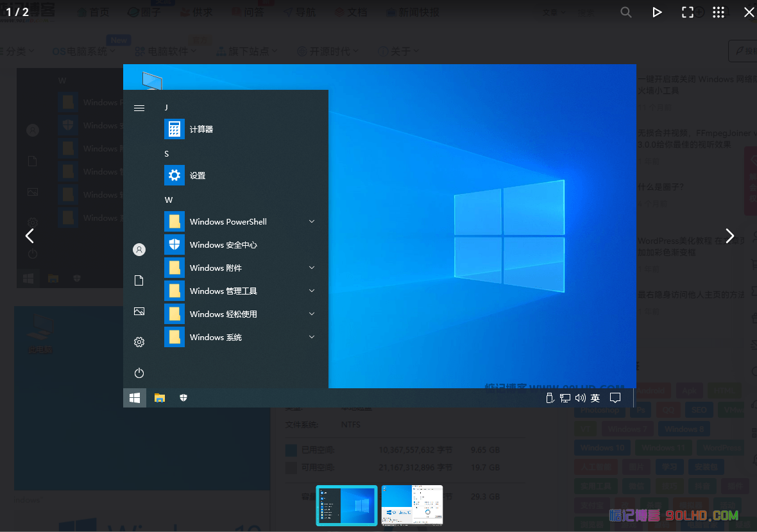757x532 pixels.
Task: Click the Start menu hamburger icon
Action: tap(139, 108)
